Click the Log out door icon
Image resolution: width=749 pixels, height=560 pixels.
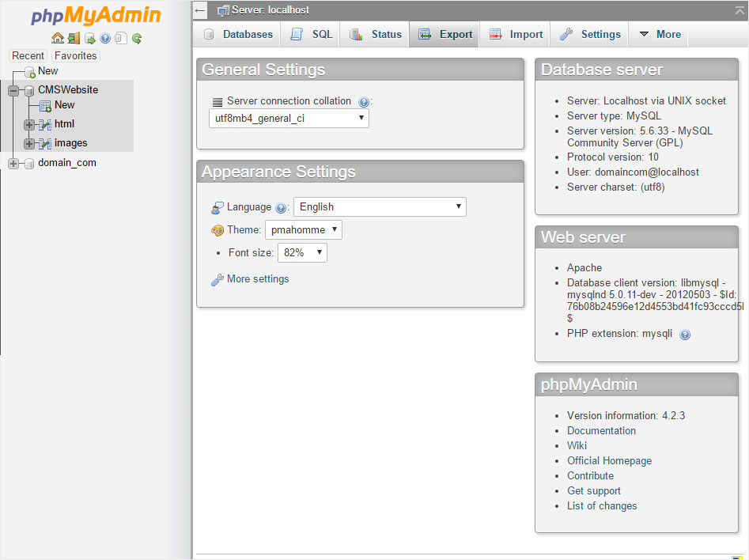74,38
